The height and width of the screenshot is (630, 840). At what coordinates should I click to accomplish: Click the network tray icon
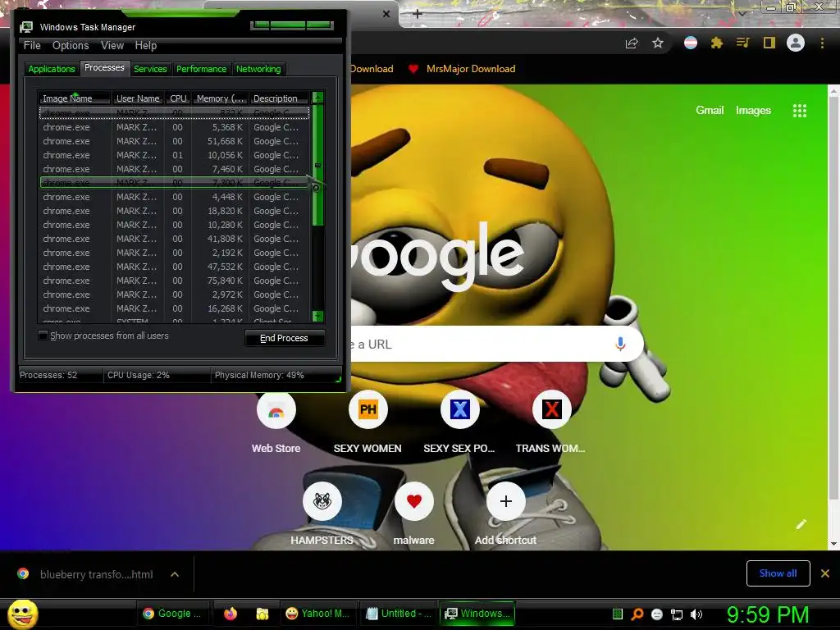click(x=677, y=614)
